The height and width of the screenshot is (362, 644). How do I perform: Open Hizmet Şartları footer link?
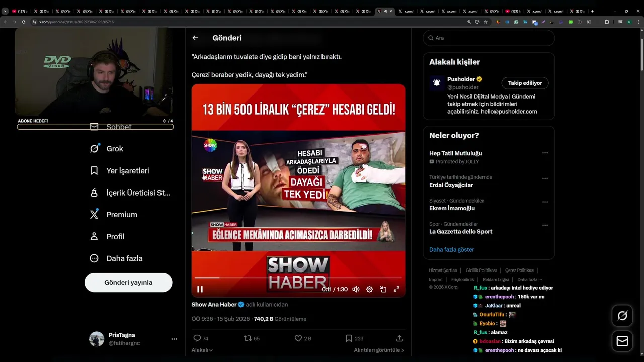click(443, 270)
